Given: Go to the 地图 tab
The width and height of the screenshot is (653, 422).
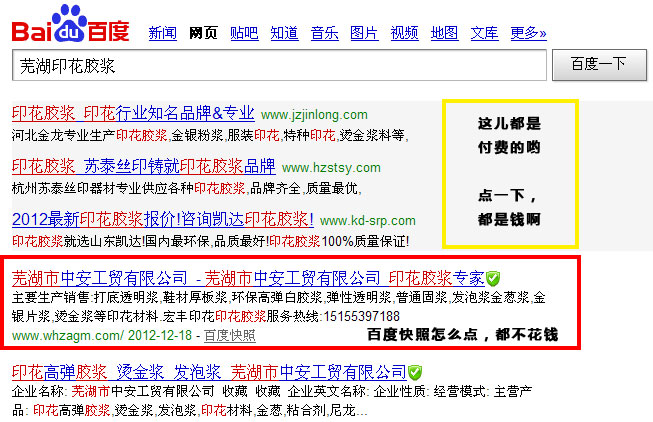Looking at the screenshot, I should [x=444, y=33].
